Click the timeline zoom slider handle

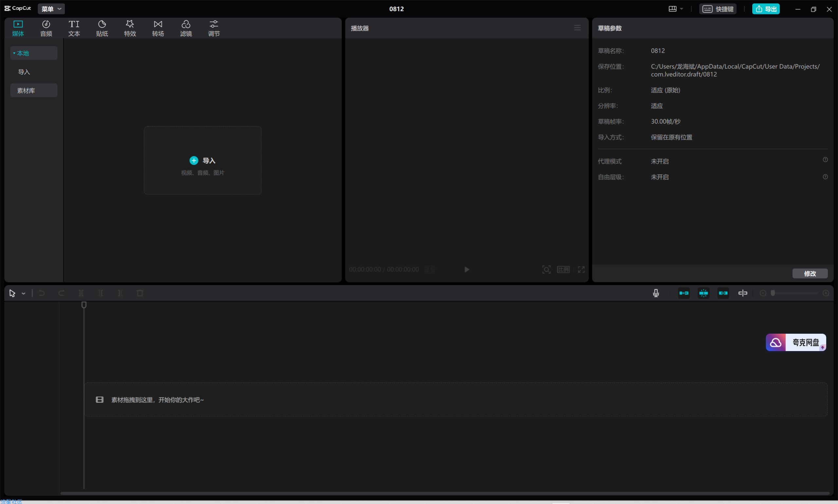click(773, 293)
